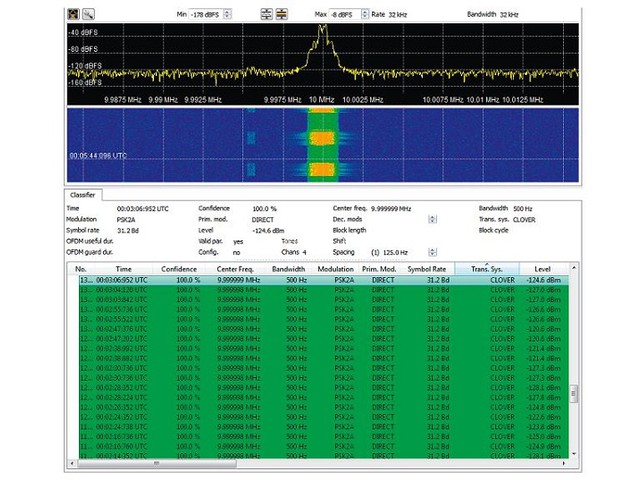Click the Level column header
640x480 pixels.
(542, 269)
